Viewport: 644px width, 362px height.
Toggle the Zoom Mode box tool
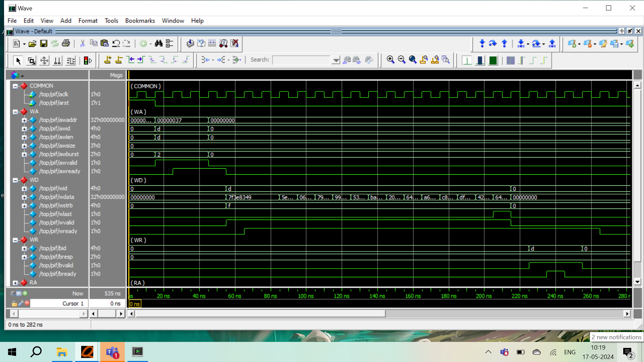[31, 61]
